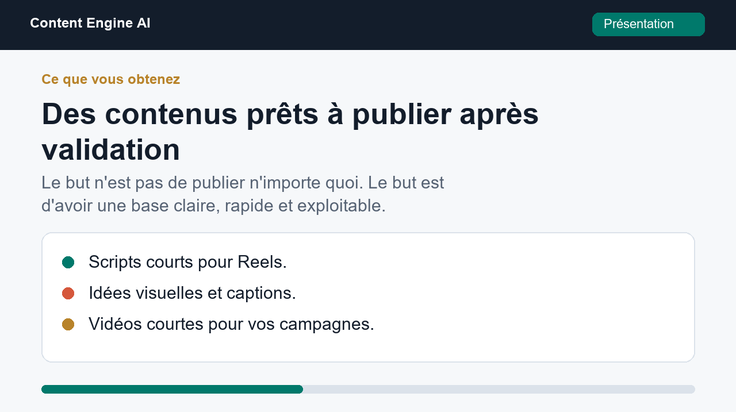736x412 pixels.
Task: Click the subtitle line d'avoir une base claire
Action: click(x=213, y=206)
